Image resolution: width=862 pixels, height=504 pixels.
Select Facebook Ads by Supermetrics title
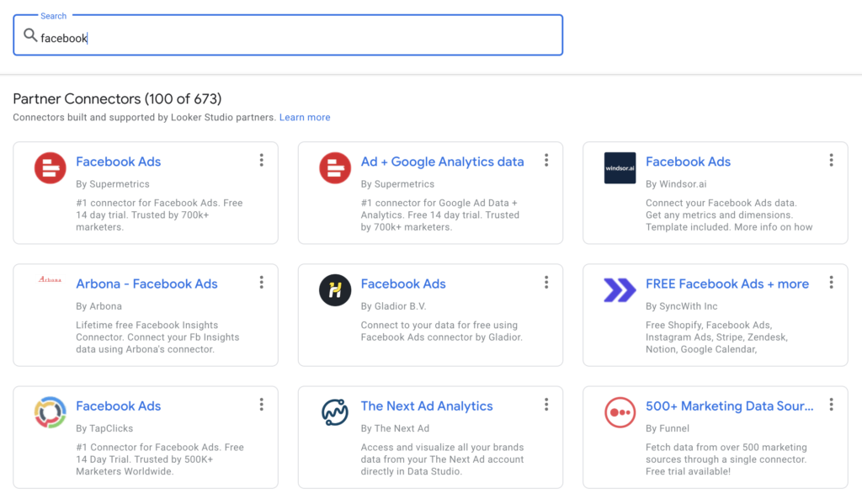point(118,162)
